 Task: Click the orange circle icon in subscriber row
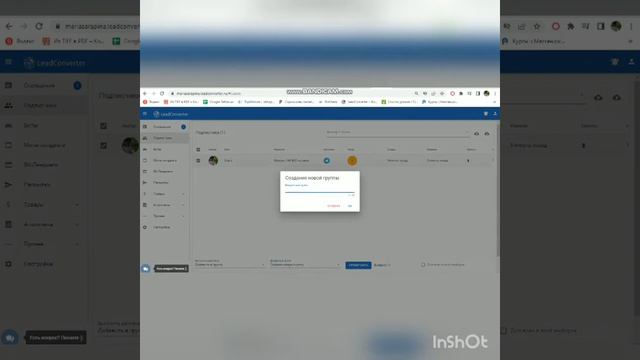pyautogui.click(x=352, y=161)
